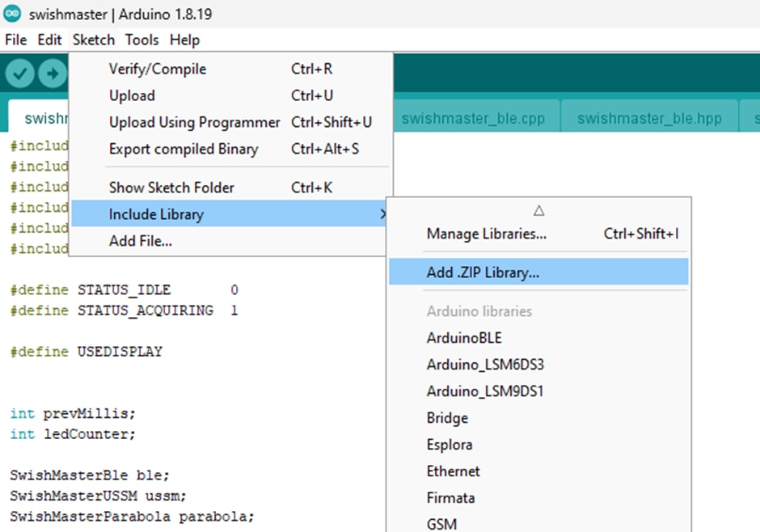Switch to swishmaster_ble.hpp tab

tap(649, 118)
